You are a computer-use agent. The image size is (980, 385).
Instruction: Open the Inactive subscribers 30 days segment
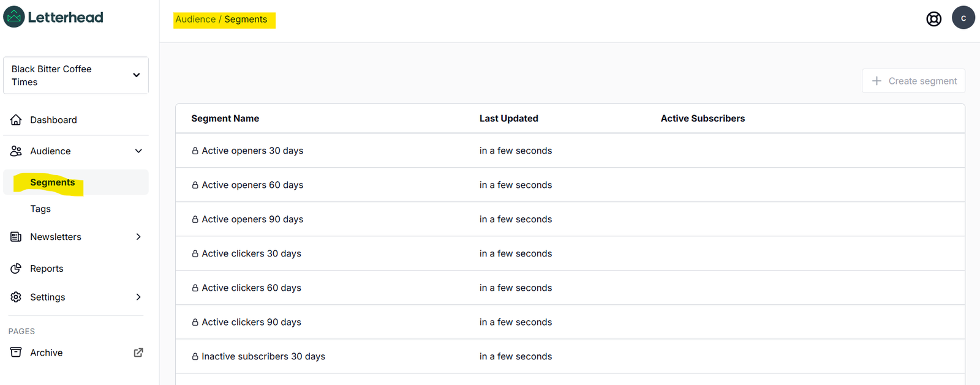tap(263, 356)
